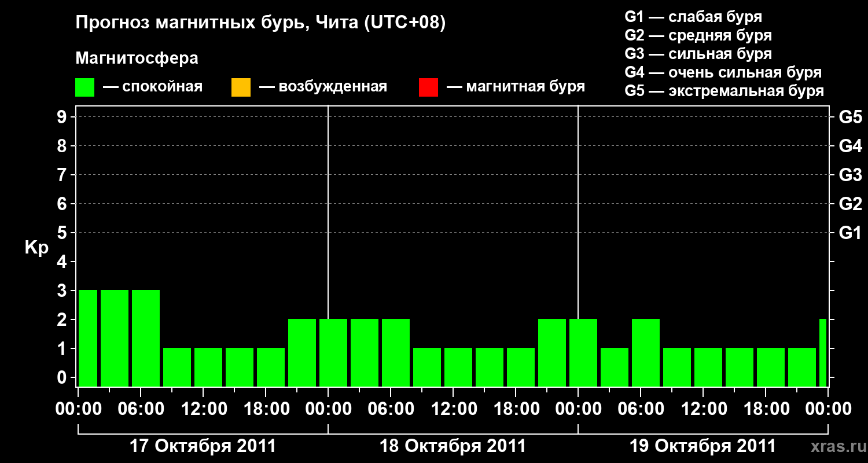Click the right-axis 'G2' level label
This screenshot has height=463, width=868.
pos(850,204)
